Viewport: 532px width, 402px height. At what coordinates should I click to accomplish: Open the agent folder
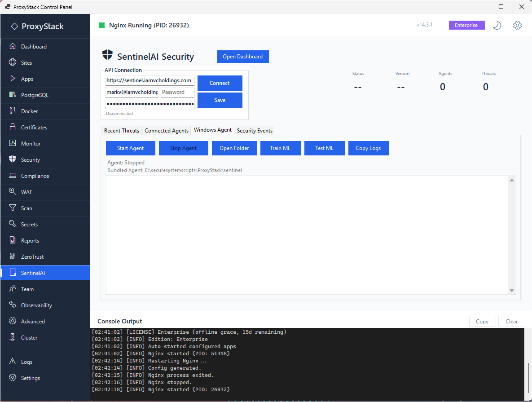(234, 148)
